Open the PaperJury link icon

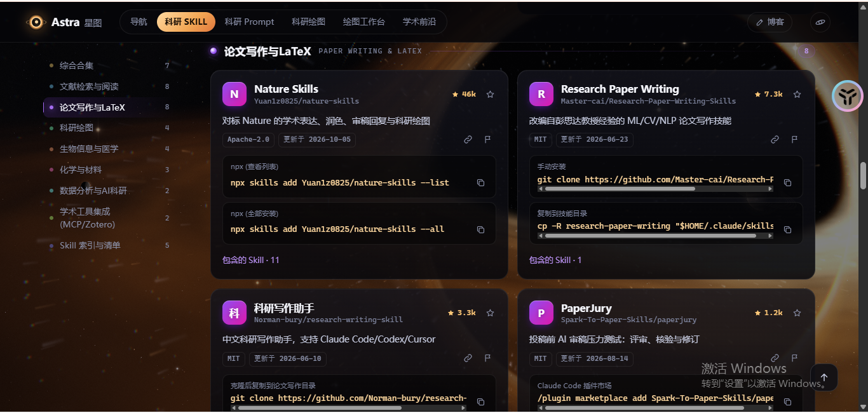tap(775, 358)
